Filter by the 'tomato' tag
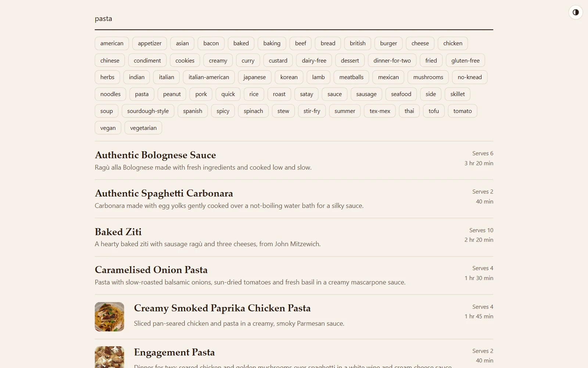This screenshot has width=588, height=368. [x=462, y=111]
